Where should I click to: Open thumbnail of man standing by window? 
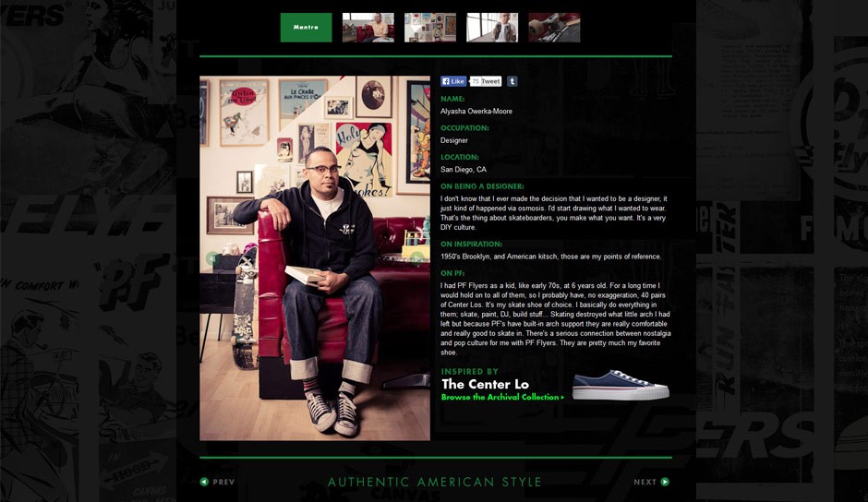(492, 28)
